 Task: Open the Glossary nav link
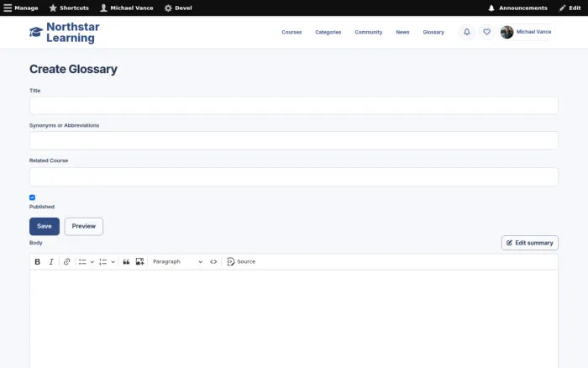point(433,32)
